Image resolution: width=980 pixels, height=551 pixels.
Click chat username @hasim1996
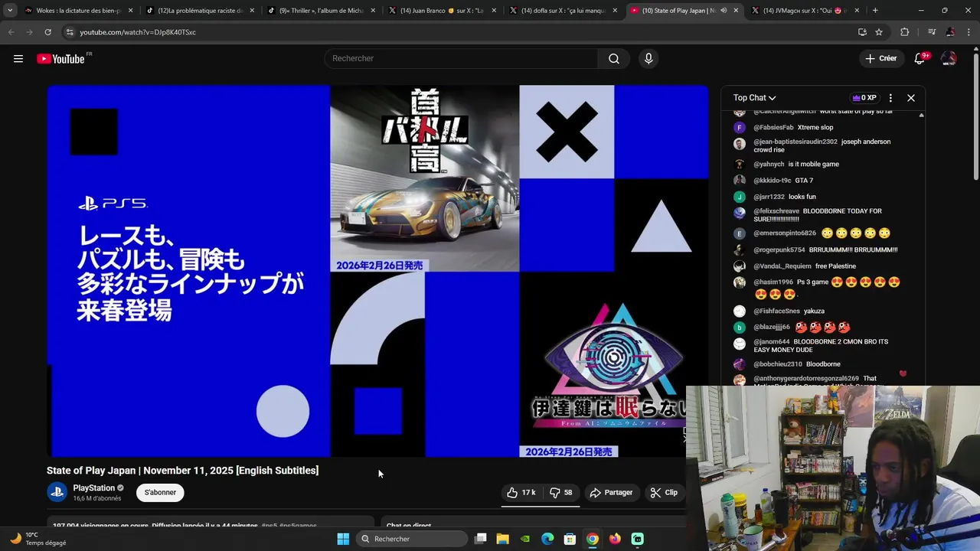pos(773,282)
